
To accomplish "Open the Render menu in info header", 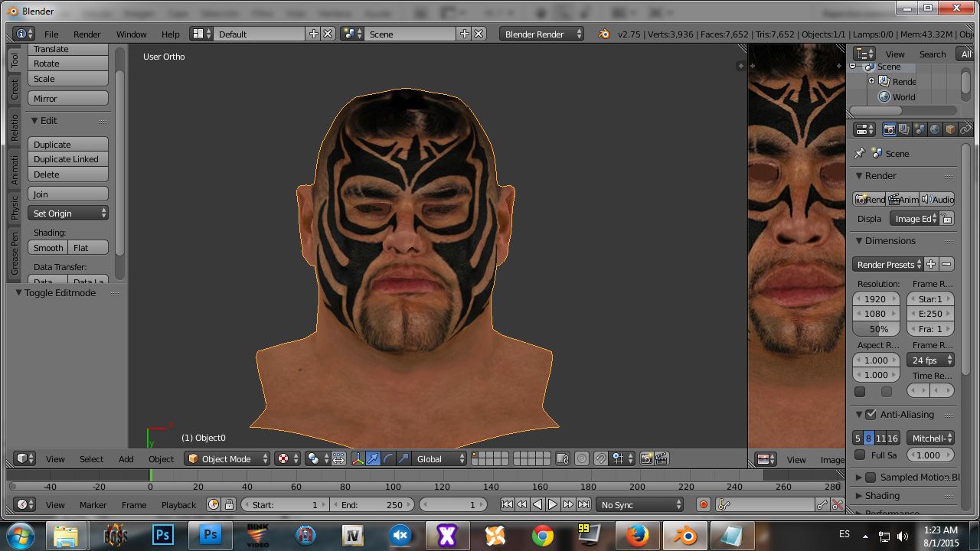I will click(87, 34).
